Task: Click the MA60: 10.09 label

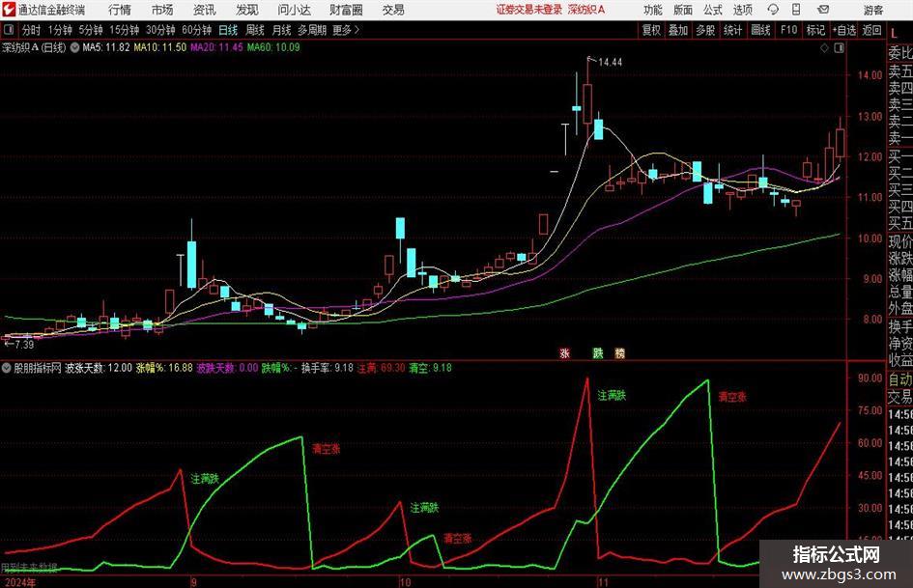Action: click(x=273, y=47)
